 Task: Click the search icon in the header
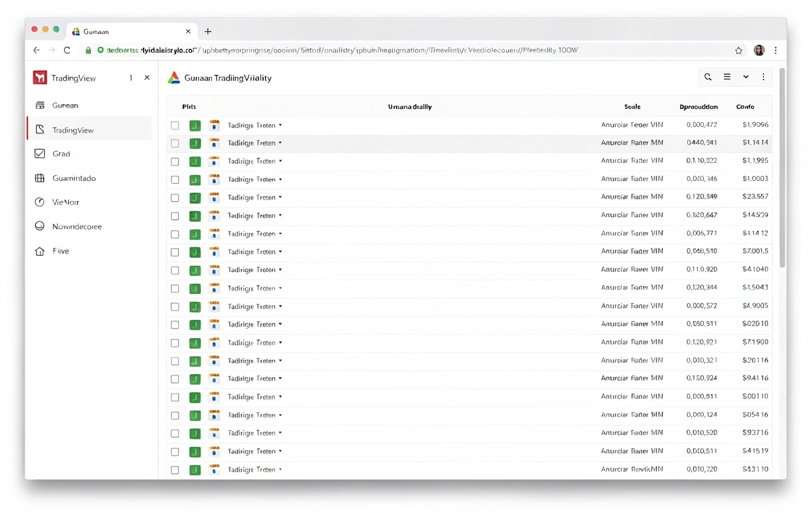pyautogui.click(x=708, y=77)
